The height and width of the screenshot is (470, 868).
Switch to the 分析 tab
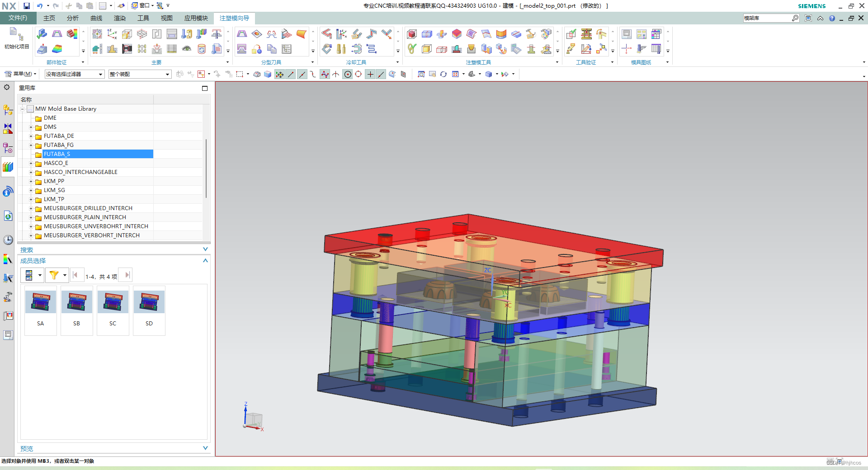coord(73,18)
